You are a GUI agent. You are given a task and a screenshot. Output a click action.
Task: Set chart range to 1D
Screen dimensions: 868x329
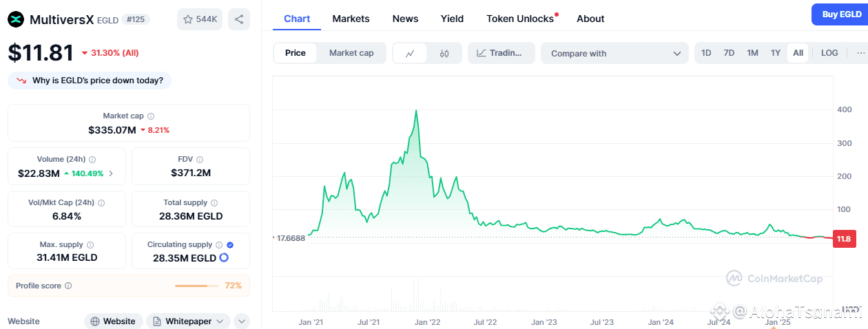tap(706, 53)
